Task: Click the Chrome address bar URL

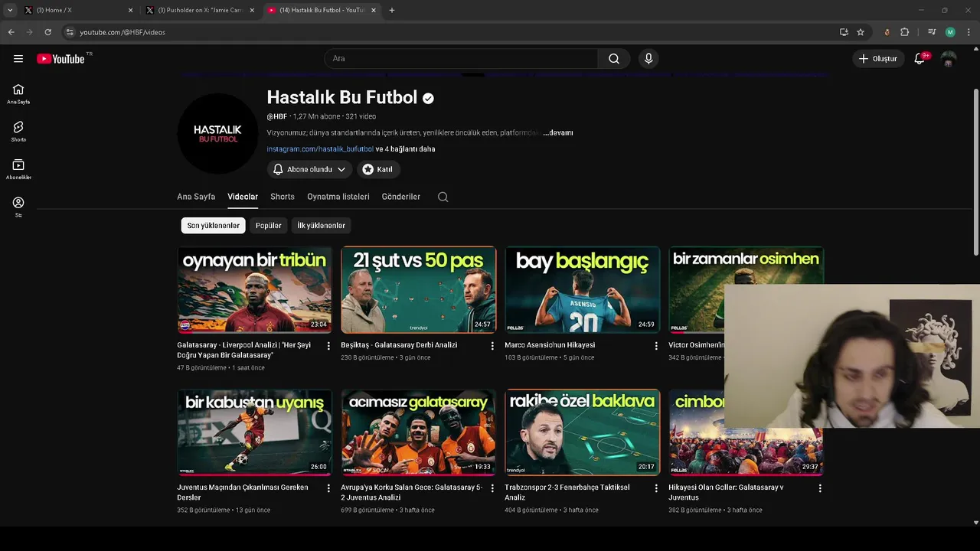Action: 122,32
